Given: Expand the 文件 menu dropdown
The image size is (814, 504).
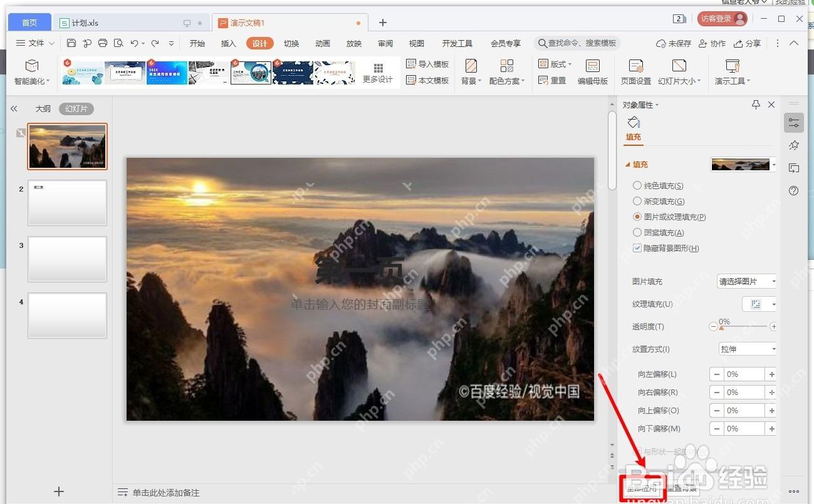Looking at the screenshot, I should tap(35, 43).
